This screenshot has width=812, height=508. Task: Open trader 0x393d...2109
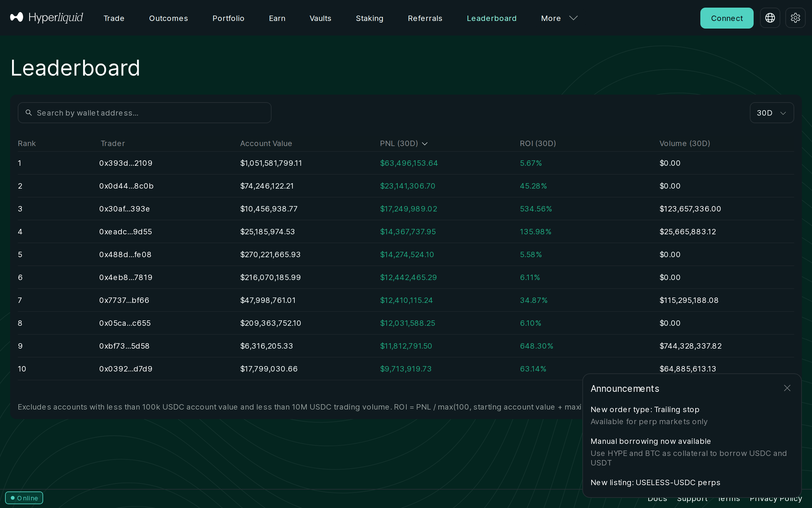coord(126,163)
